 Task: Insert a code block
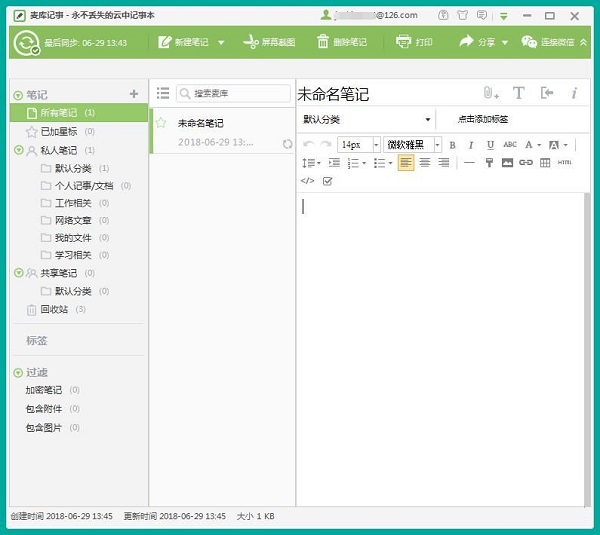tap(308, 181)
